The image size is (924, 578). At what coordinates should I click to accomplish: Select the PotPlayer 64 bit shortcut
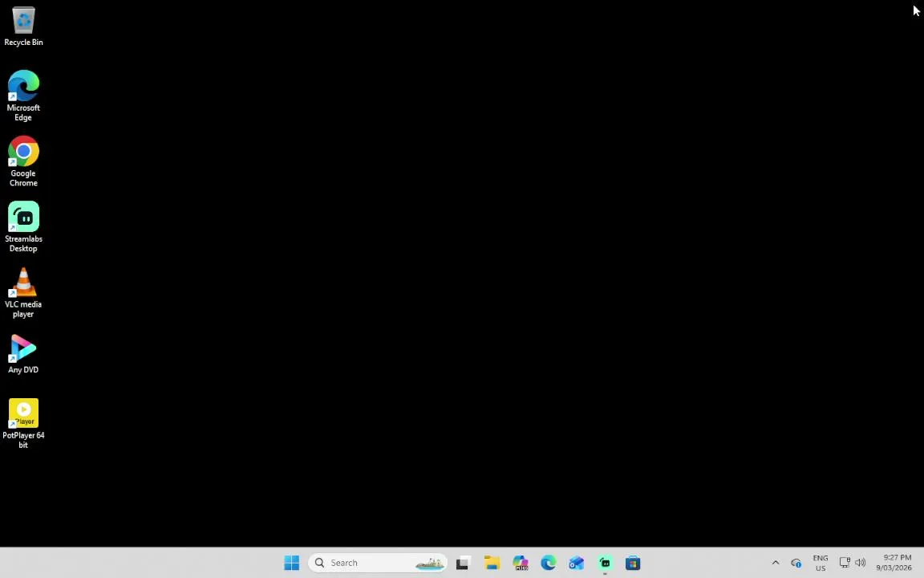click(x=23, y=423)
